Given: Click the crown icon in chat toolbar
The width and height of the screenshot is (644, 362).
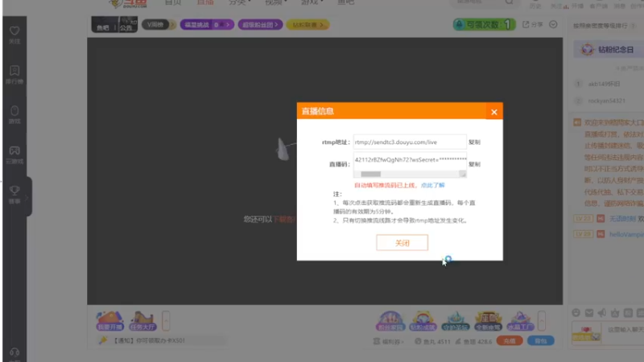Looking at the screenshot, I should [x=615, y=313].
